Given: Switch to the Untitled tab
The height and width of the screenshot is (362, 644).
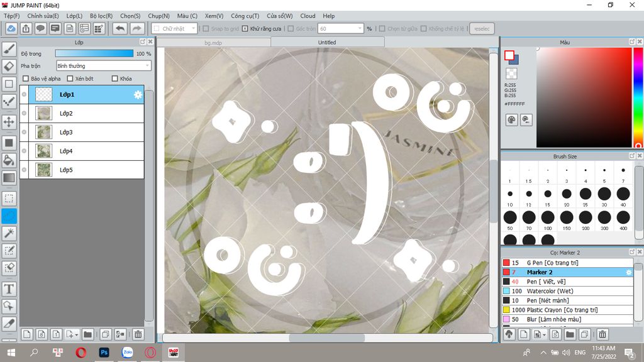Looking at the screenshot, I should click(x=327, y=42).
